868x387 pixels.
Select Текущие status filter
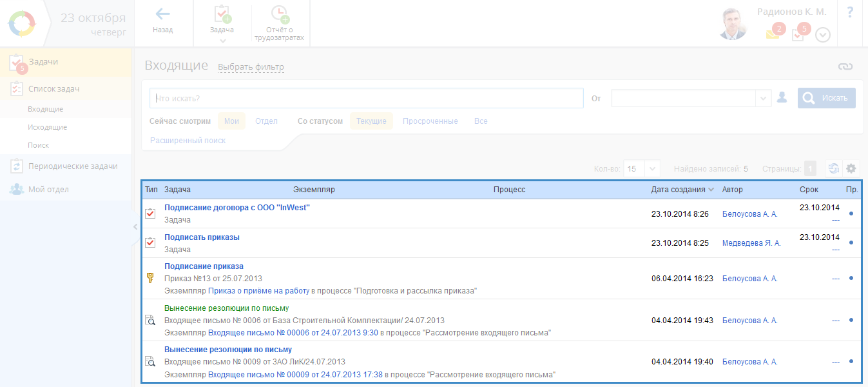371,121
